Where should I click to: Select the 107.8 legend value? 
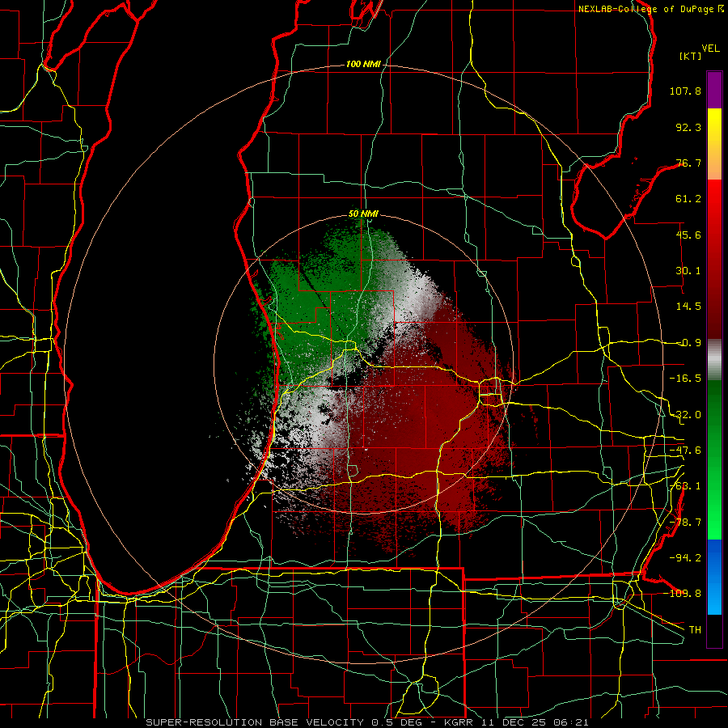tap(685, 91)
